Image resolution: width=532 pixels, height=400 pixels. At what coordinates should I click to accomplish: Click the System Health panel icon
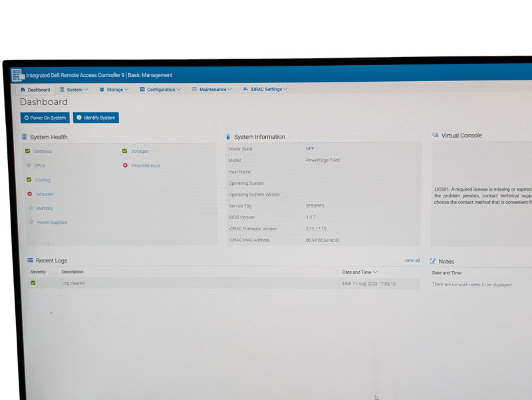tap(25, 137)
